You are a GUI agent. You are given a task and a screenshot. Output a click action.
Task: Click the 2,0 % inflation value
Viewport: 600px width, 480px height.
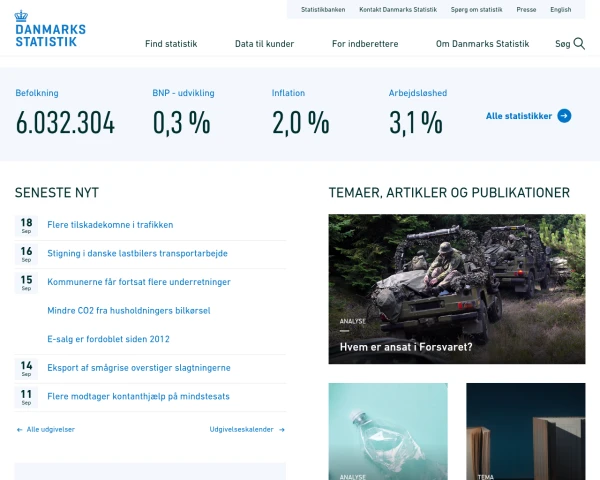click(301, 123)
